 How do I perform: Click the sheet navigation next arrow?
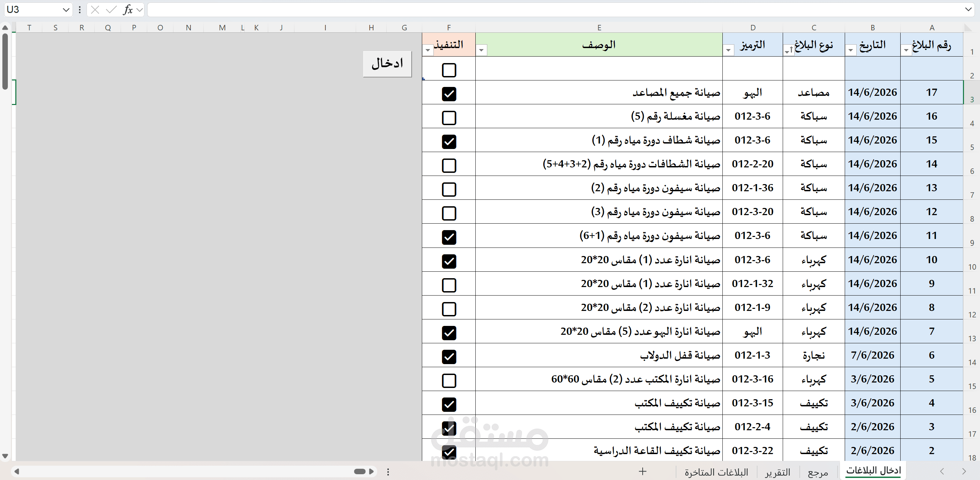(964, 471)
